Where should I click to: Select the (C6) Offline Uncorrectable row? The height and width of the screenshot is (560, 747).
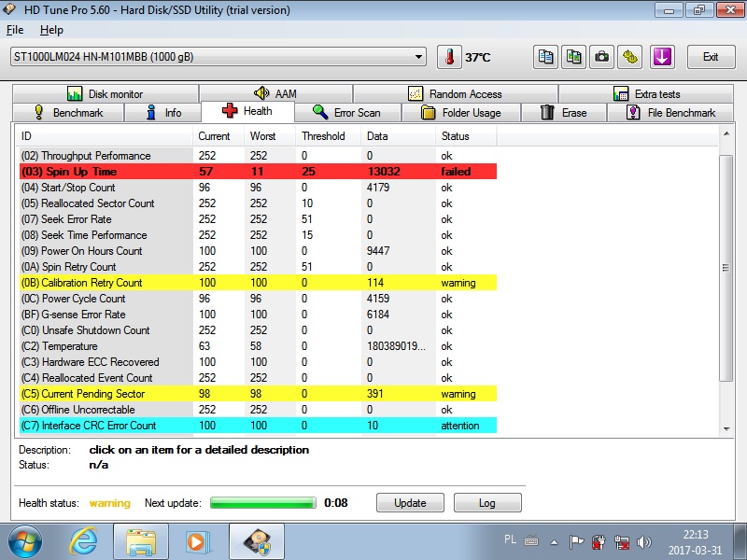pos(258,410)
